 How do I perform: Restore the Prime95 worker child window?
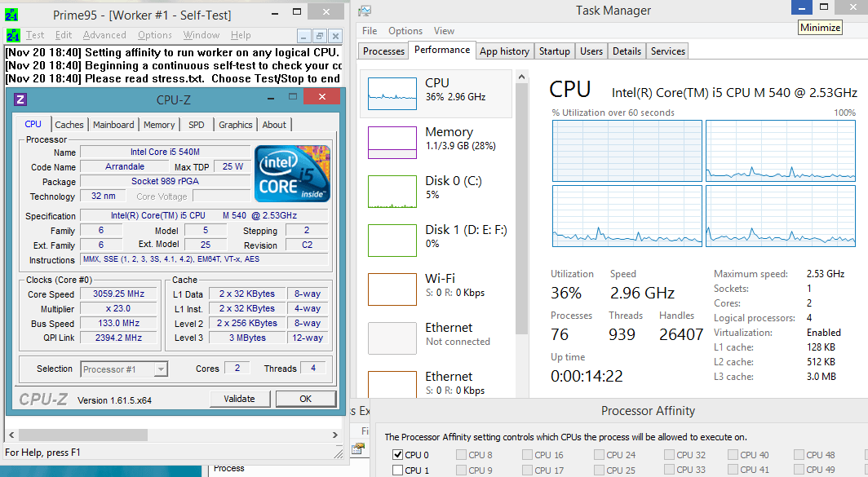tap(320, 36)
